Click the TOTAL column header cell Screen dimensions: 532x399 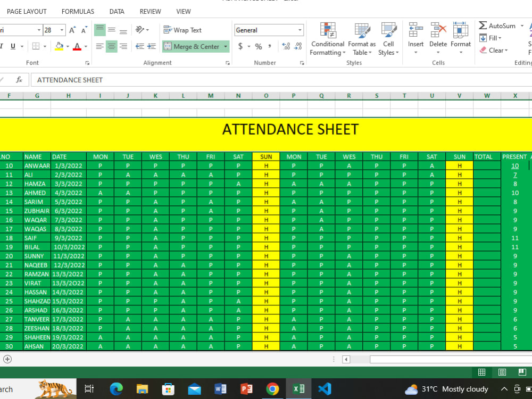487,157
